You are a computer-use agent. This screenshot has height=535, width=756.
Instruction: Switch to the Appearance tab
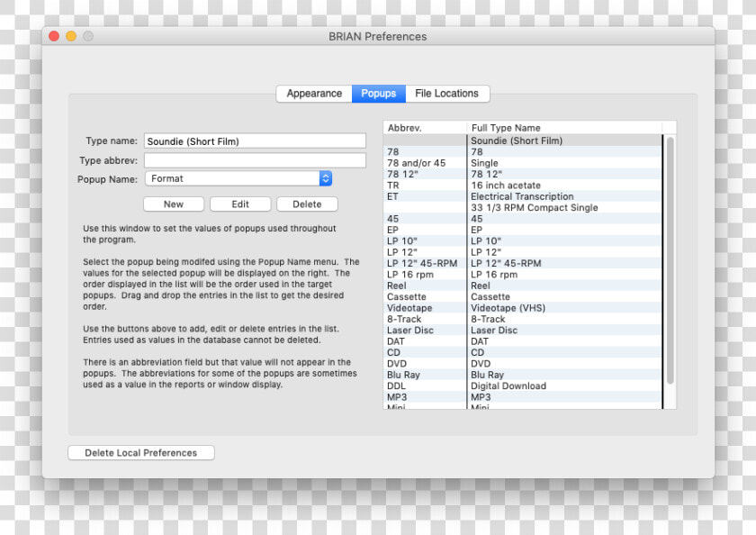[314, 94]
